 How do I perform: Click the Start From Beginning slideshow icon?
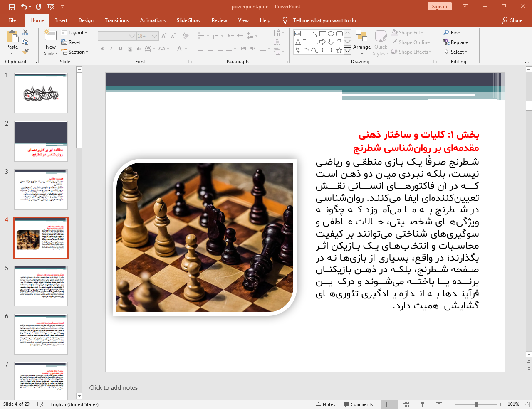point(51,7)
